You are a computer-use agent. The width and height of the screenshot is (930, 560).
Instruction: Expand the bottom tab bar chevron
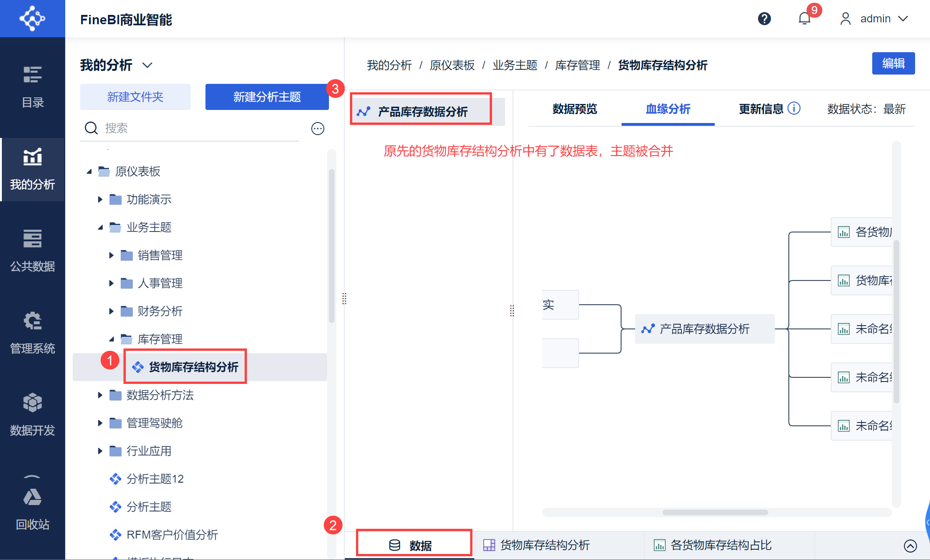coord(910,546)
